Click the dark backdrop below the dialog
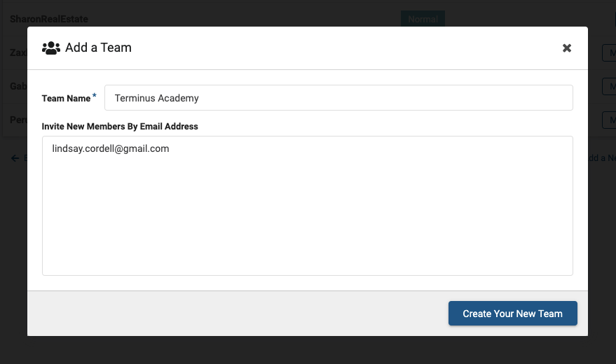This screenshot has height=364, width=616. click(308, 350)
